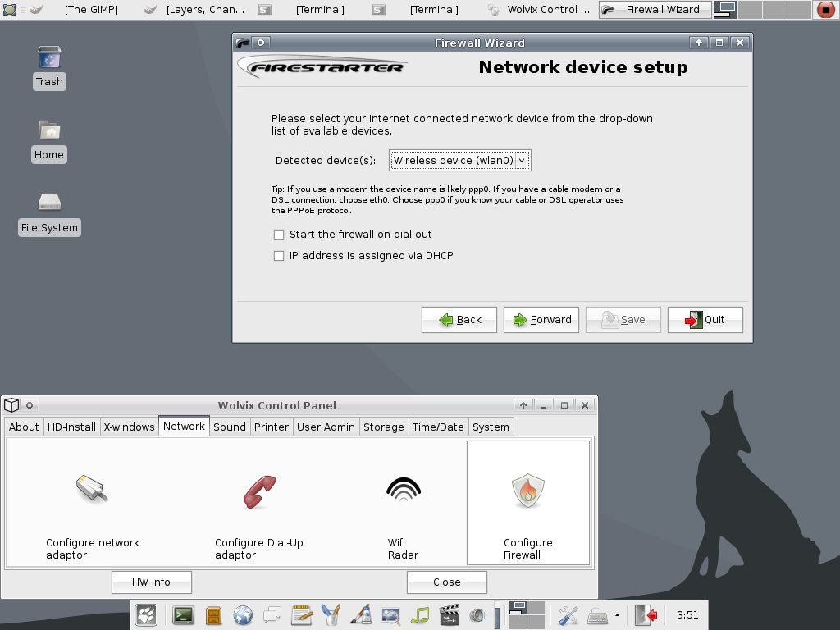Switch to About tab
The height and width of the screenshot is (630, 840).
(x=24, y=427)
